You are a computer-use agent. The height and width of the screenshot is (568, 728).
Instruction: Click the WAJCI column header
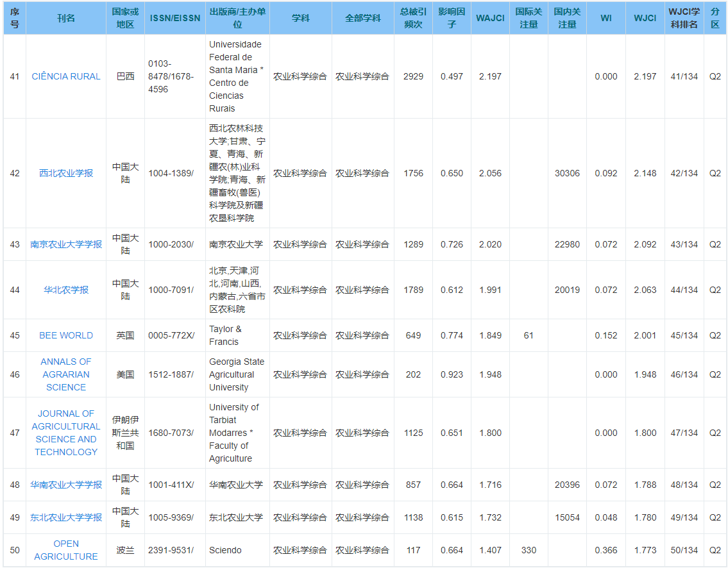[490, 18]
